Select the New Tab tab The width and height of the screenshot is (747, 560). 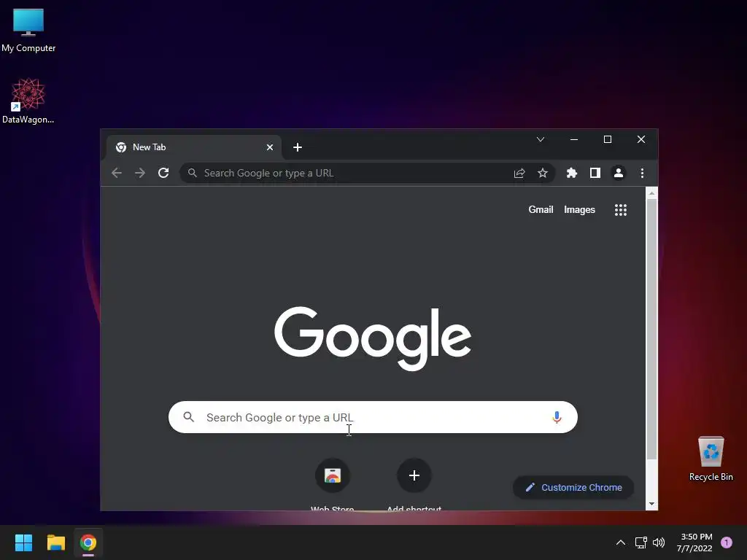(193, 147)
